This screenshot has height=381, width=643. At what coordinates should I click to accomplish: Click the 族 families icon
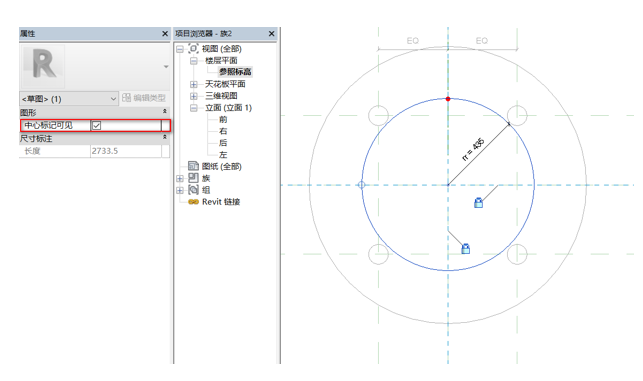[193, 178]
